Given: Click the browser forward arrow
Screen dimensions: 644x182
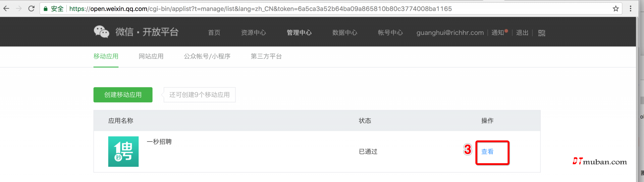Looking at the screenshot, I should pyautogui.click(x=19, y=9).
